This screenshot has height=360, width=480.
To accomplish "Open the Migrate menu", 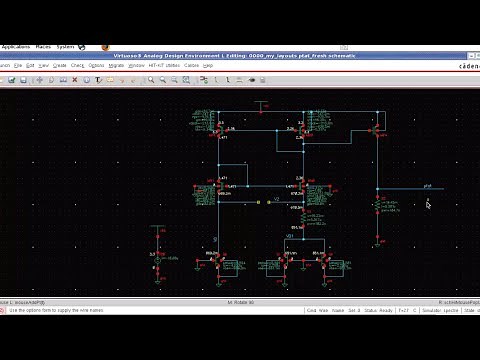I will [116, 65].
